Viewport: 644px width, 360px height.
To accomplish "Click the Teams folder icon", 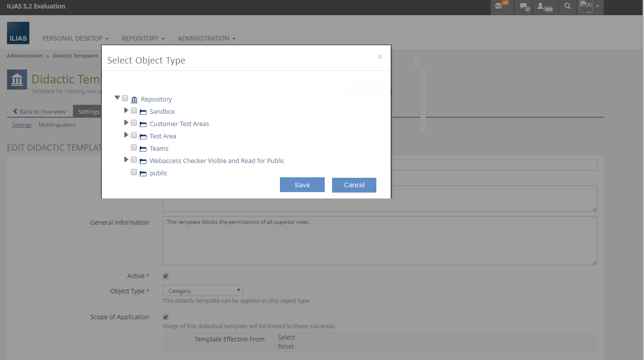I will (x=143, y=149).
